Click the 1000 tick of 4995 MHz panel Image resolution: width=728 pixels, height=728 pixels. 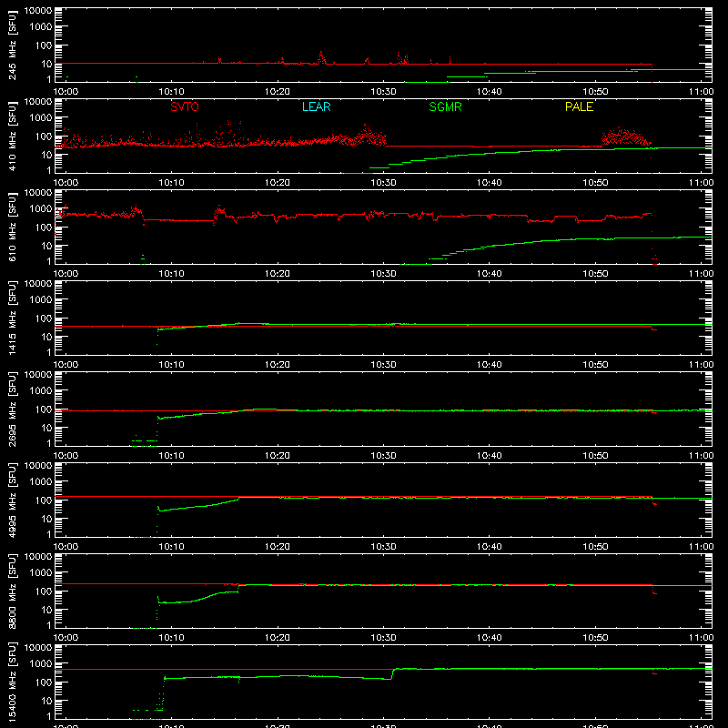tap(41, 482)
